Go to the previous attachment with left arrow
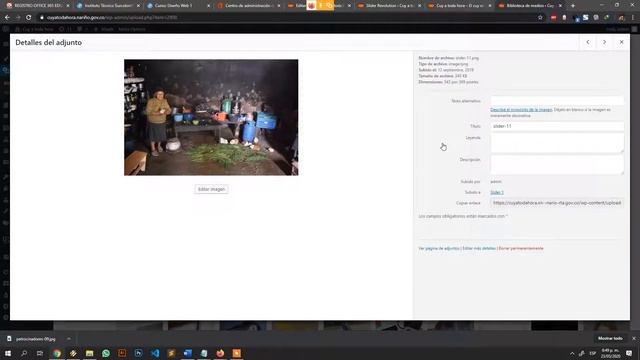Image resolution: width=640 pixels, height=360 pixels. [588, 42]
